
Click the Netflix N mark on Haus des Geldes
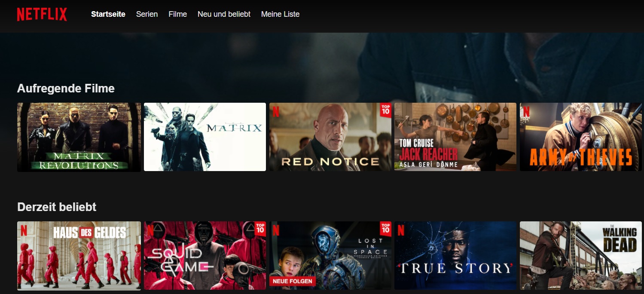click(x=24, y=230)
